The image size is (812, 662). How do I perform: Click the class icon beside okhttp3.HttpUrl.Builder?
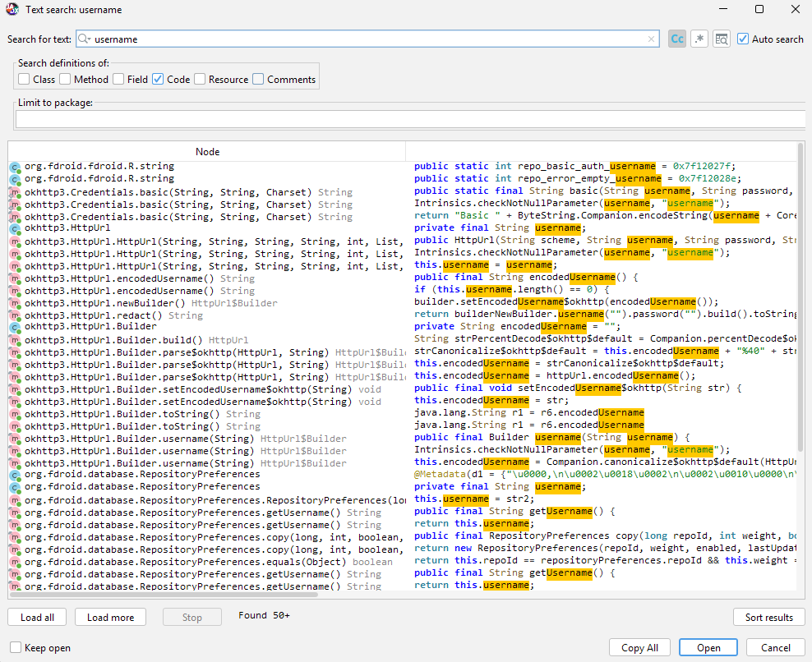click(15, 328)
